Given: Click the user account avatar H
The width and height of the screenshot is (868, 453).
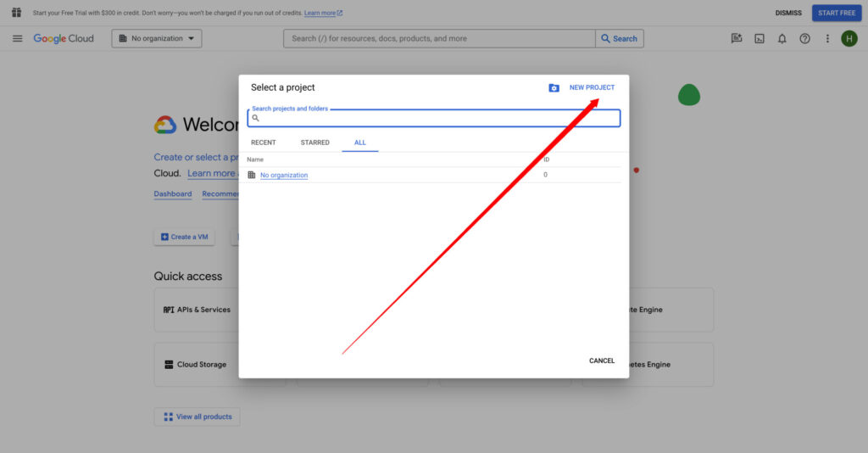Looking at the screenshot, I should click(849, 38).
